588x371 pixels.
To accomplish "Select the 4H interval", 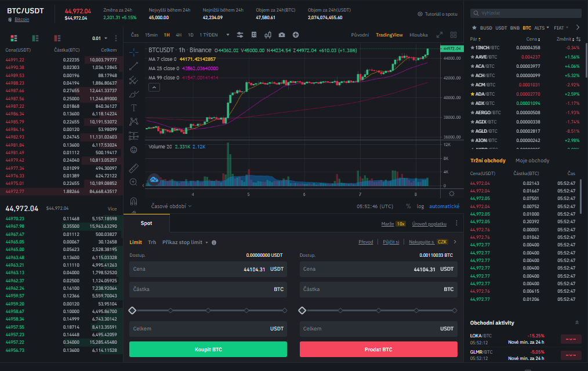I will point(179,35).
